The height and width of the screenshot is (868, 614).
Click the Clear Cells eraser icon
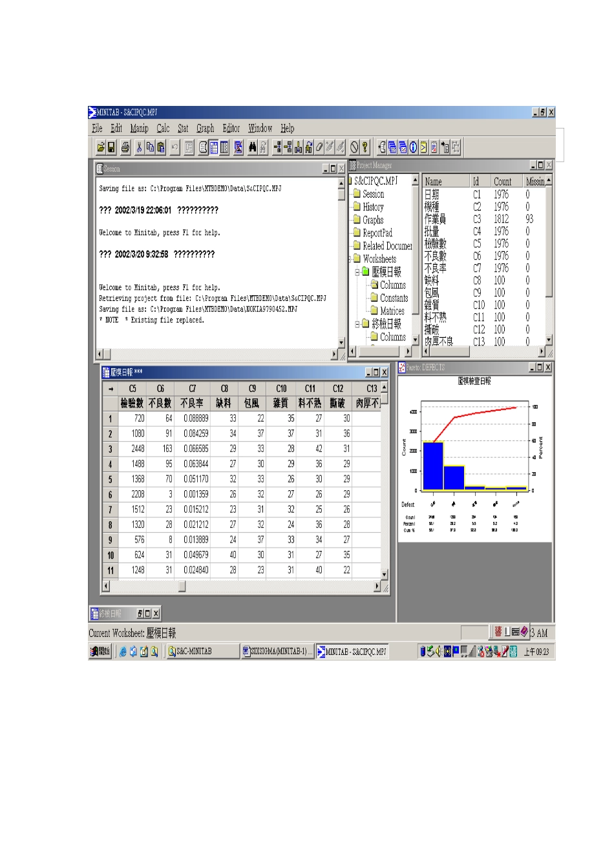click(x=319, y=148)
